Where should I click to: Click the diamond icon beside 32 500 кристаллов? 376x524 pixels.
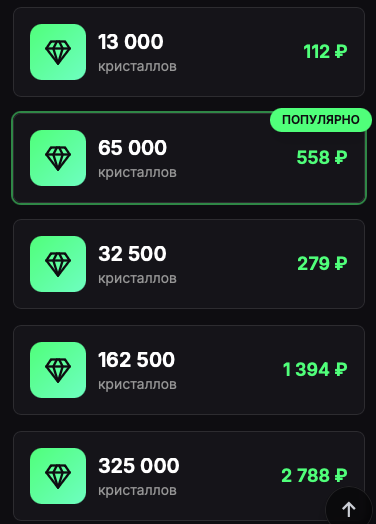click(x=58, y=264)
